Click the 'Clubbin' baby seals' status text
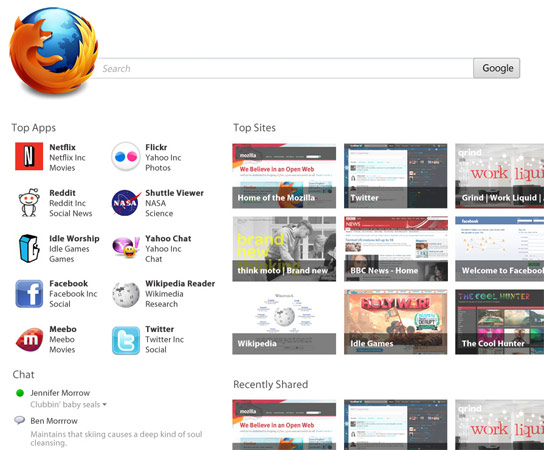 65,405
